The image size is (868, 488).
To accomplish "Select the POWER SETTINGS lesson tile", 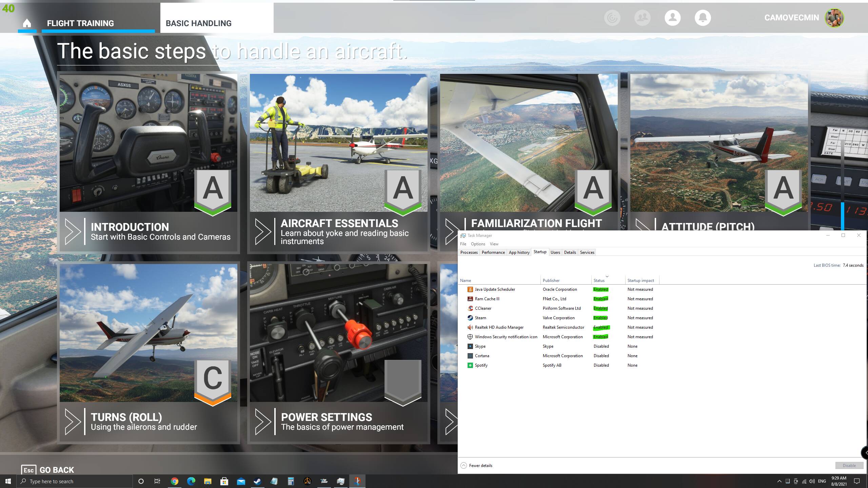I will pos(338,352).
